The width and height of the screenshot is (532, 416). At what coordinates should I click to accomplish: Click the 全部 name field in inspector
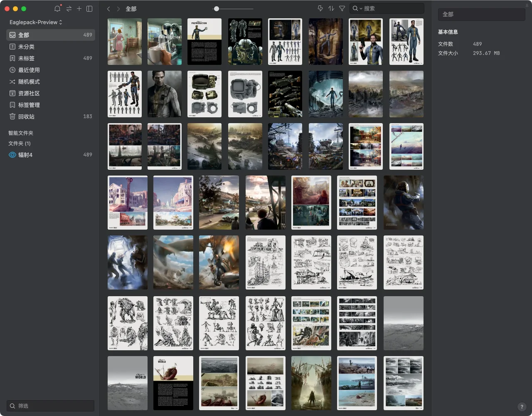481,14
